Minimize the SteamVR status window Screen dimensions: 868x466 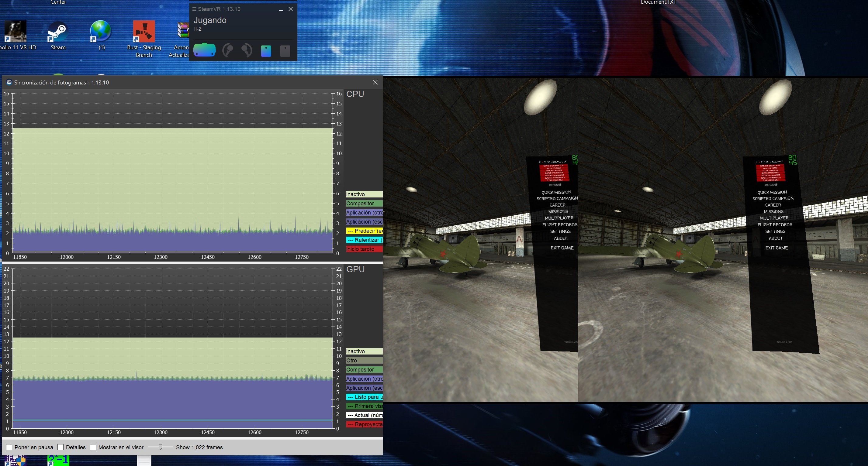281,9
